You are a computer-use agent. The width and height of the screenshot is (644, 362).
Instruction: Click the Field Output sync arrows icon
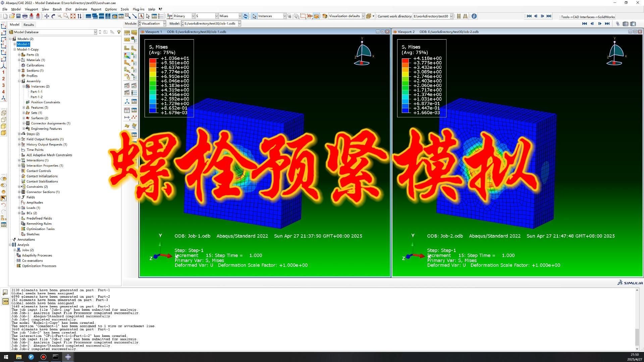point(246,16)
